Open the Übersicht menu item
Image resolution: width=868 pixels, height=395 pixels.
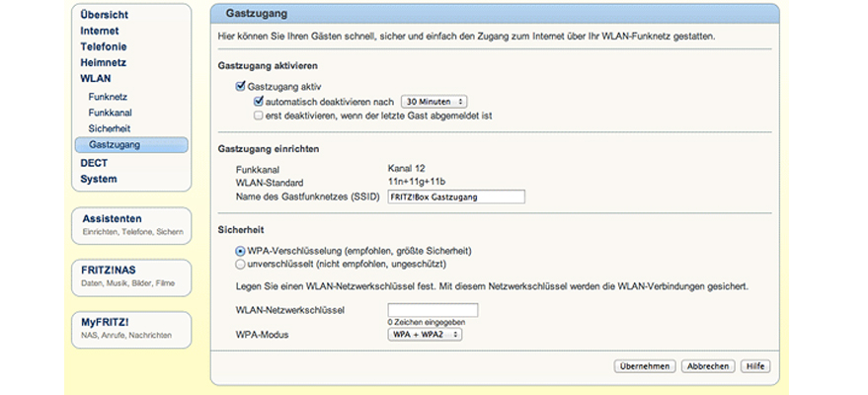tap(105, 15)
